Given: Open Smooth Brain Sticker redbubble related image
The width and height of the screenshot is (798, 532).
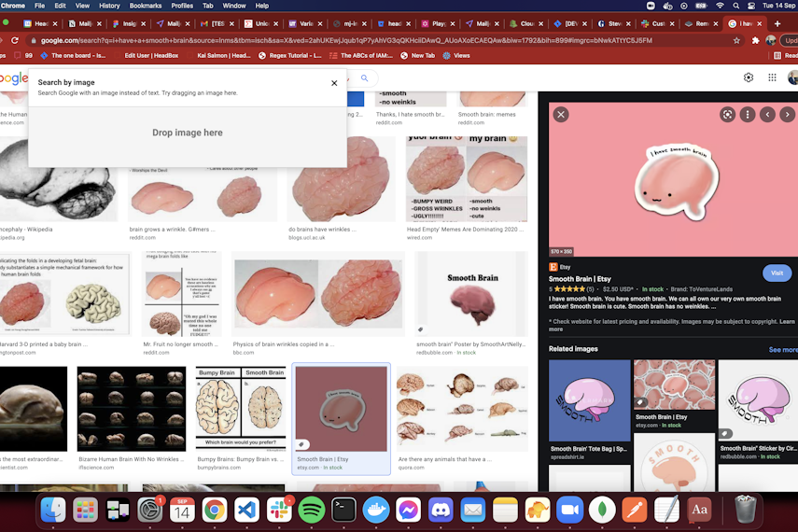Looking at the screenshot, I should click(758, 400).
